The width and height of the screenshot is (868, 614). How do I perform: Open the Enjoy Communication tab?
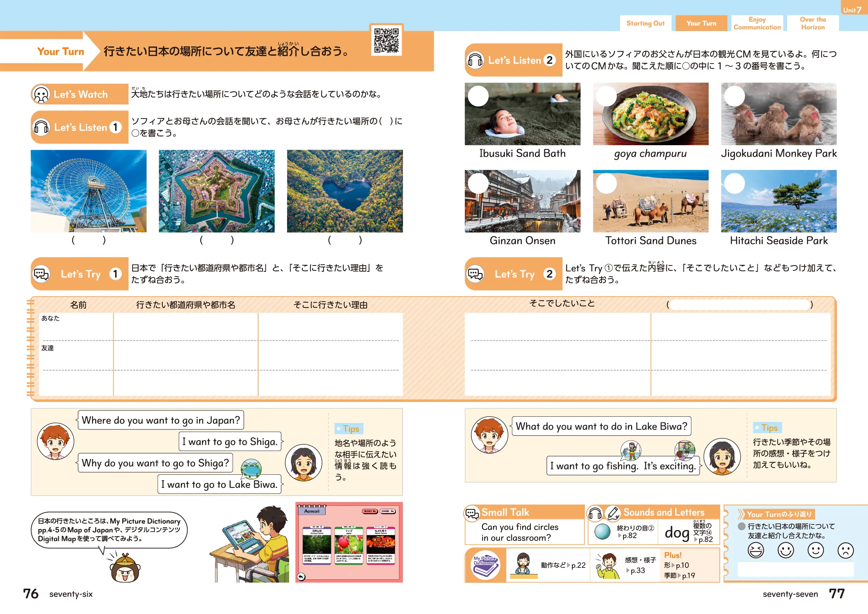pos(757,23)
